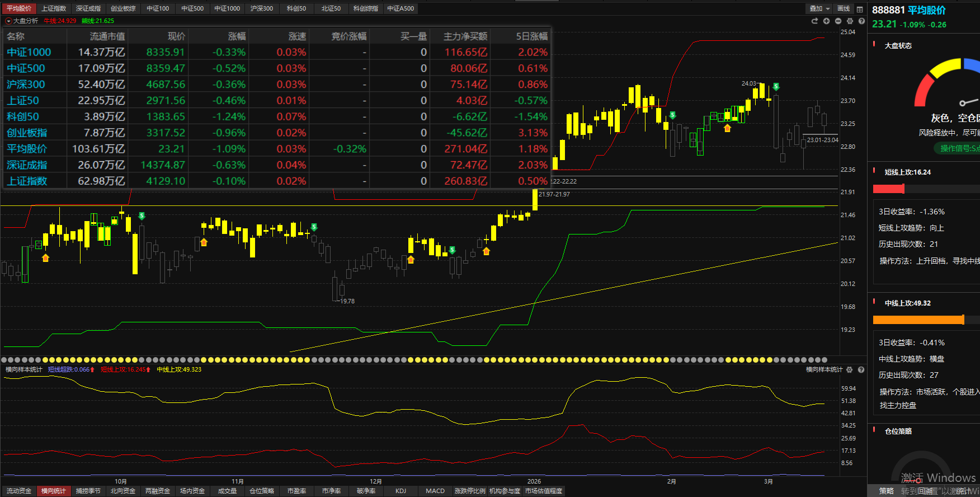Screen dimensions: 980x497
Task: Zoom in the K-line chart with plus icon
Action: click(826, 21)
